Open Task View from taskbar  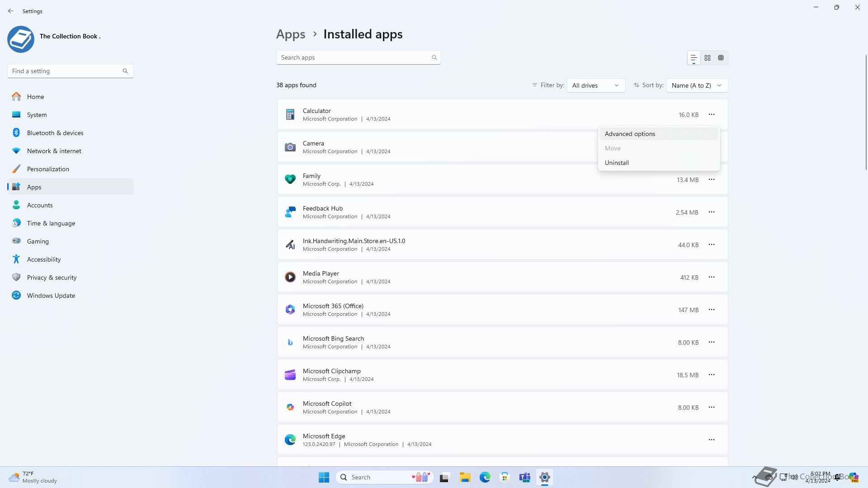(x=445, y=477)
